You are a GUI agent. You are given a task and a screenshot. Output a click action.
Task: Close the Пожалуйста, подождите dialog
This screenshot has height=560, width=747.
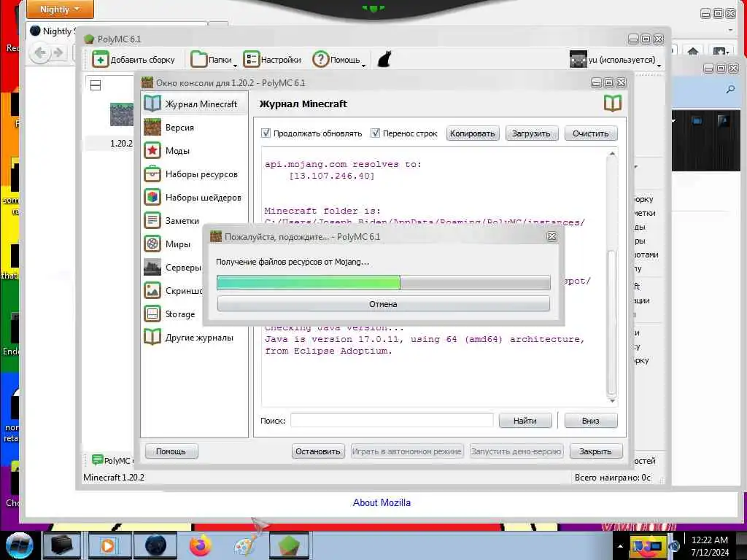551,237
